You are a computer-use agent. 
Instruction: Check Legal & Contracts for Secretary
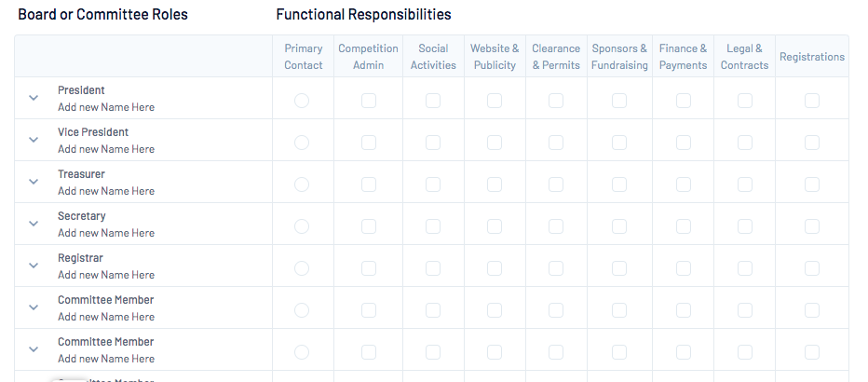click(744, 225)
